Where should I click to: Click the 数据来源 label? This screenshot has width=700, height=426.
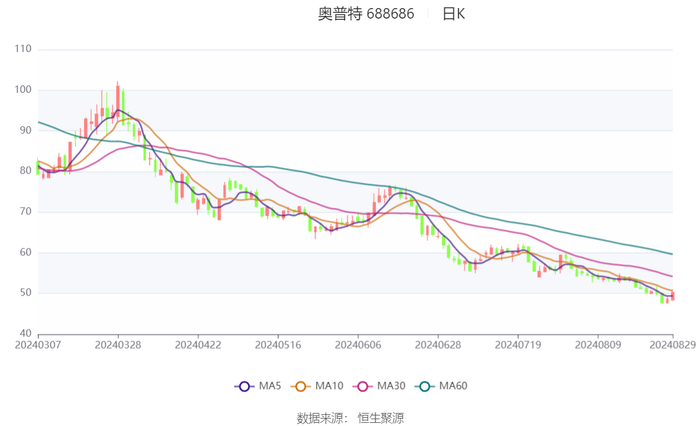(x=320, y=418)
